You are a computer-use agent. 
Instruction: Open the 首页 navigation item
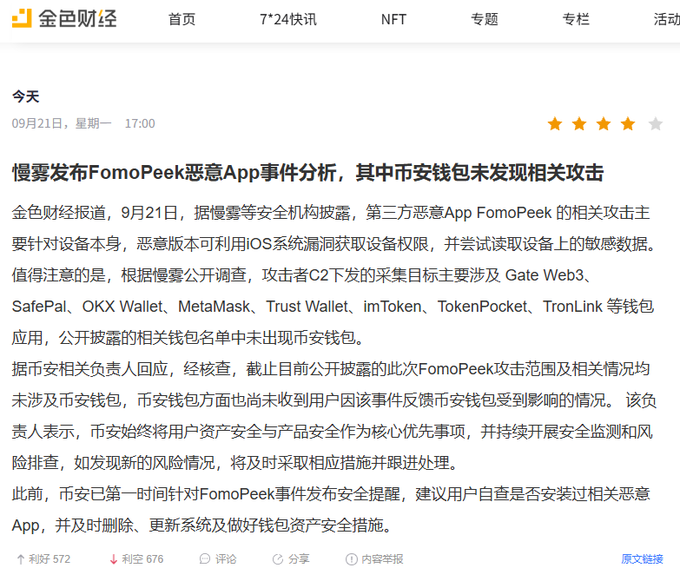(x=182, y=19)
